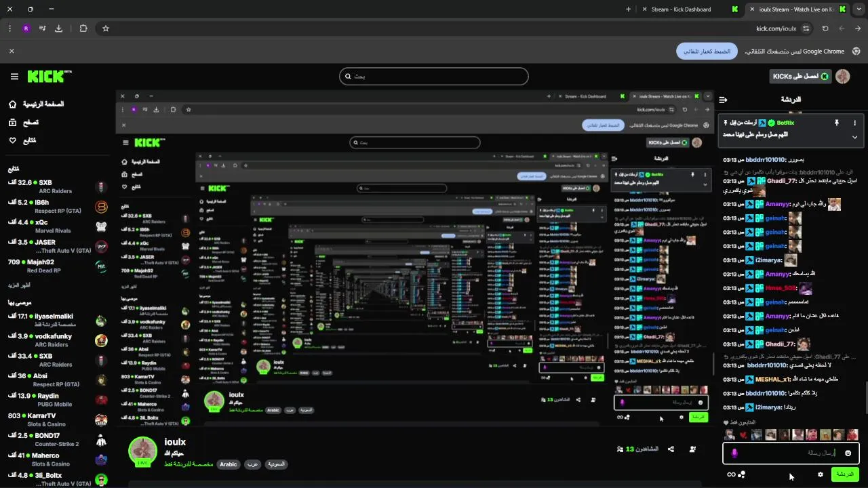Click the channel points icon below chat

(742, 474)
